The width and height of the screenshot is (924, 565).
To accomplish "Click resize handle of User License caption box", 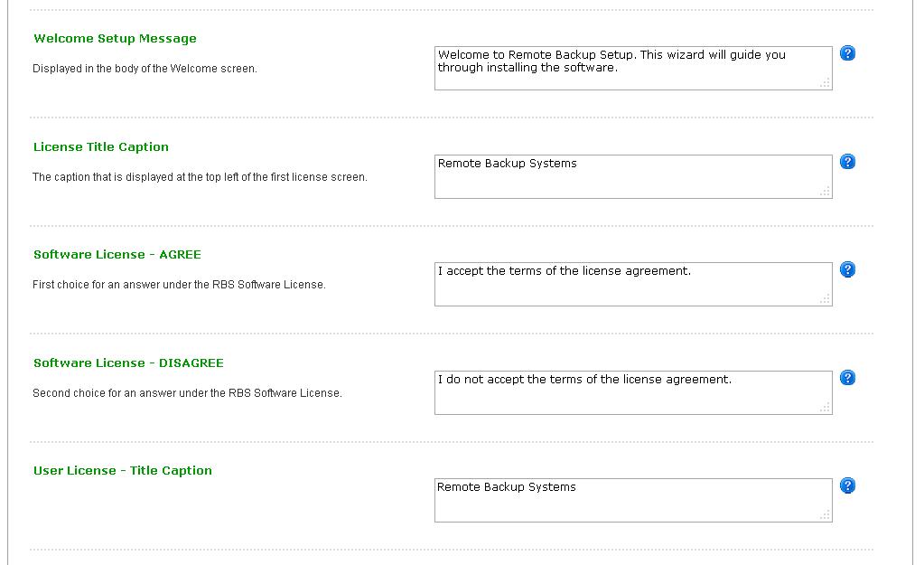I will (x=825, y=515).
